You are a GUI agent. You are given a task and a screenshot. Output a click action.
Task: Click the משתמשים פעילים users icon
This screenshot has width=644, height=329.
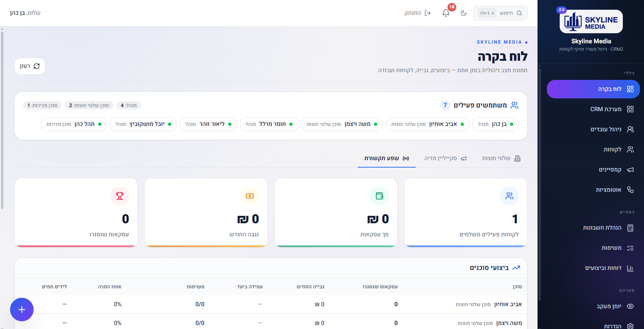(514, 105)
